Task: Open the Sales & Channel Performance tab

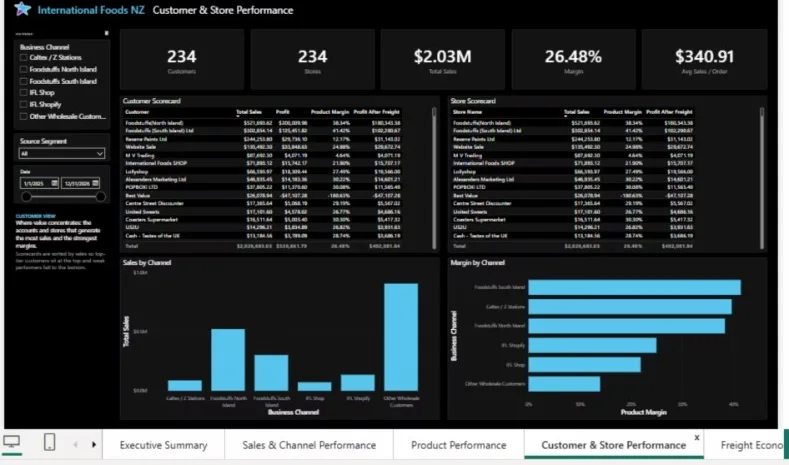Action: coord(309,445)
